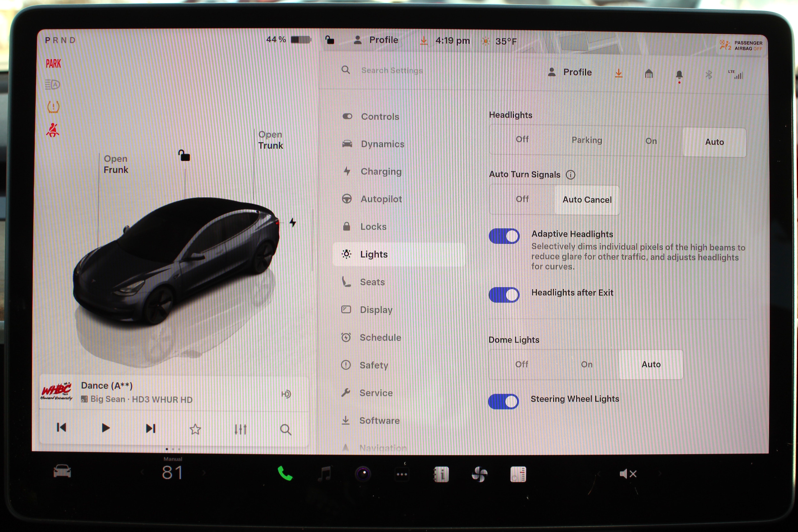Open the climate fan controls
Screen dimensions: 798x532
pyautogui.click(x=479, y=474)
